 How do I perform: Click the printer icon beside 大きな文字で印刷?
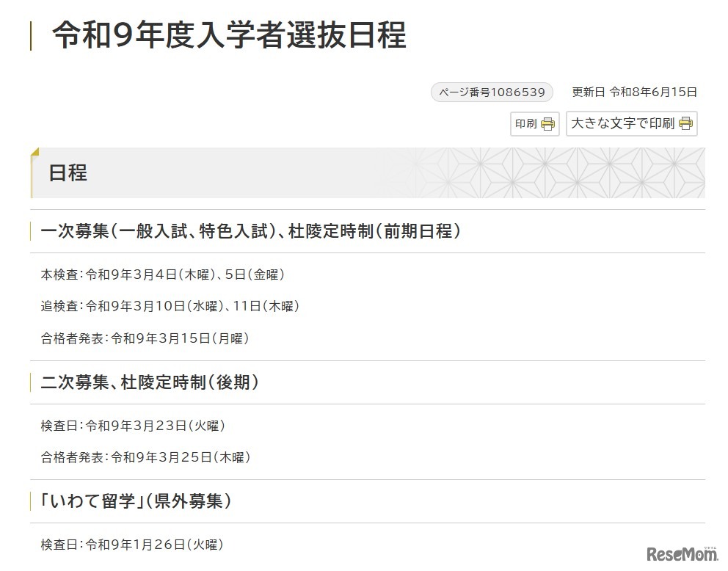pyautogui.click(x=685, y=123)
